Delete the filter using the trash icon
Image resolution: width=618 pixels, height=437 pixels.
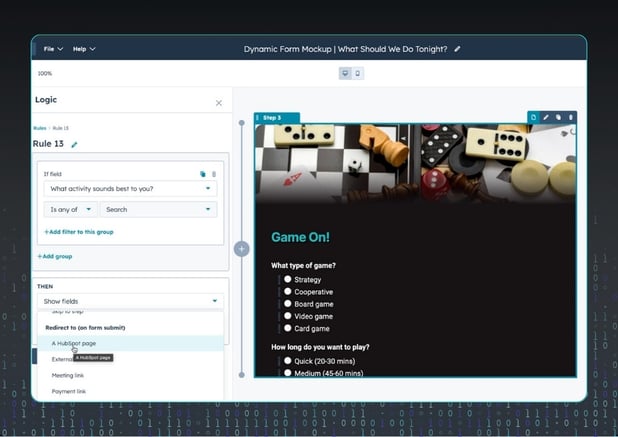click(x=213, y=174)
